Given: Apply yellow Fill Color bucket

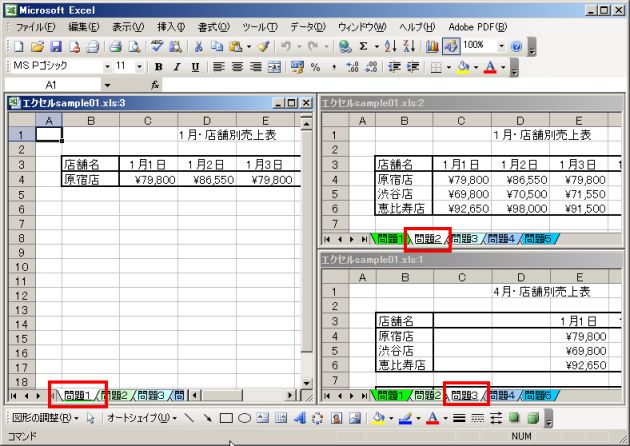Looking at the screenshot, I should 464,67.
